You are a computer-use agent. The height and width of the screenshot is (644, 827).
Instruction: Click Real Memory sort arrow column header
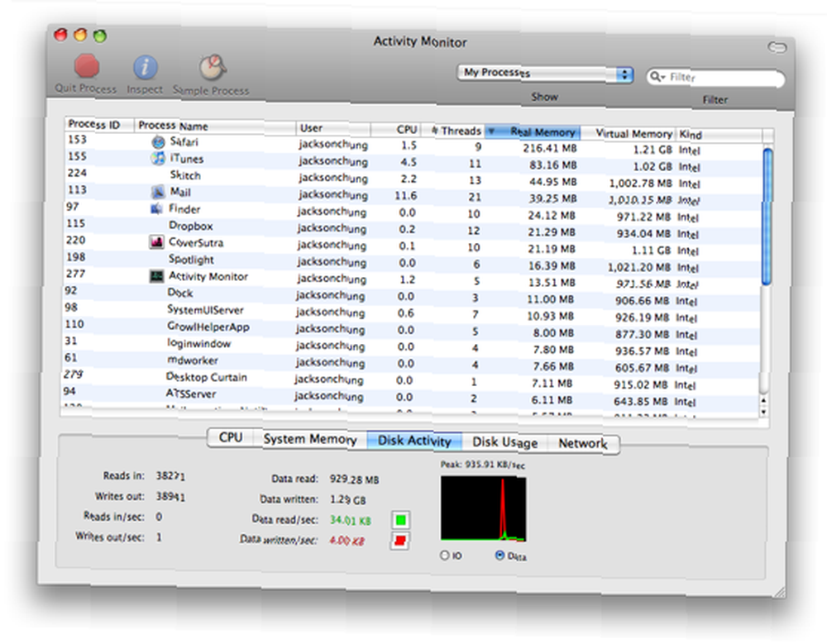point(533,131)
